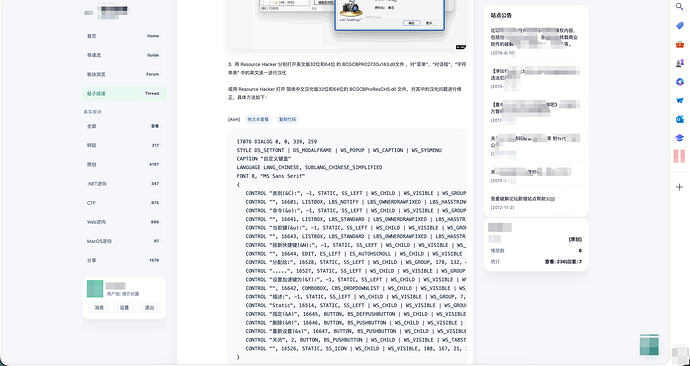Open the green user avatar in sidebar card
Image resolution: width=690 pixels, height=366 pixels.
pos(95,289)
